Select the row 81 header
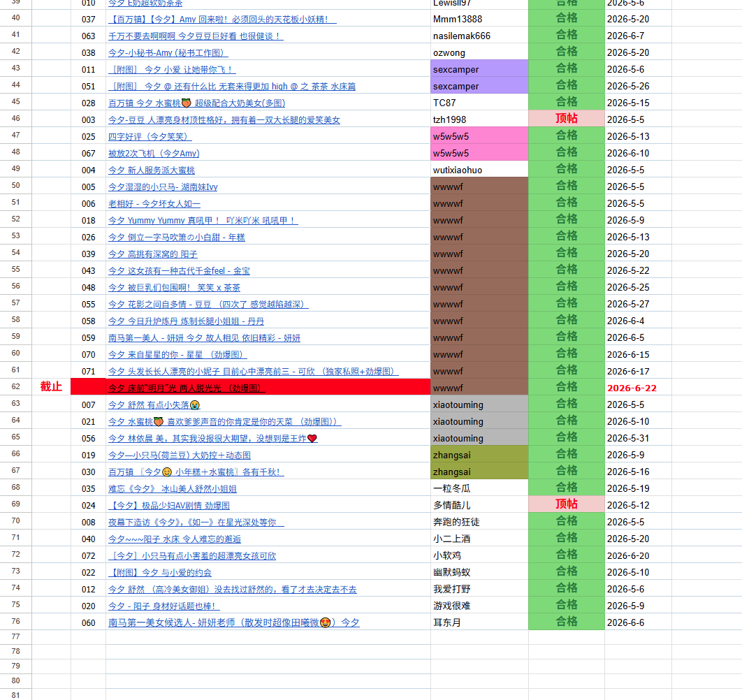Image resolution: width=742 pixels, height=700 pixels. click(x=15, y=695)
